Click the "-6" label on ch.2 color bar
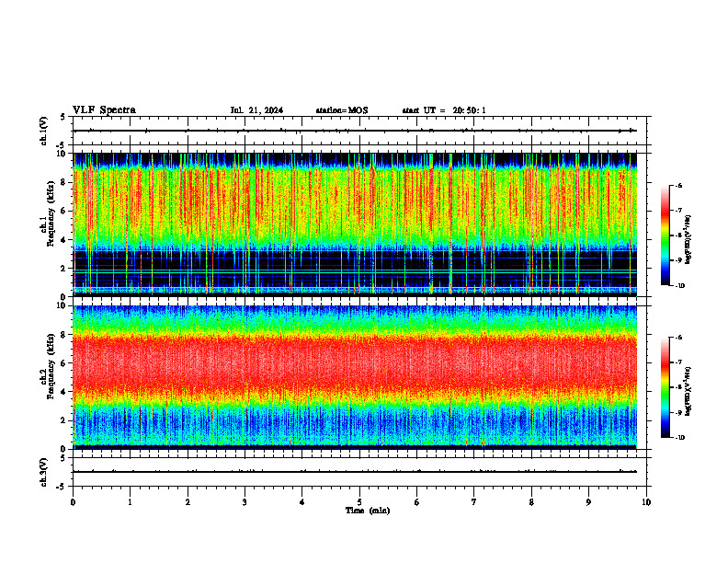 pyautogui.click(x=678, y=338)
